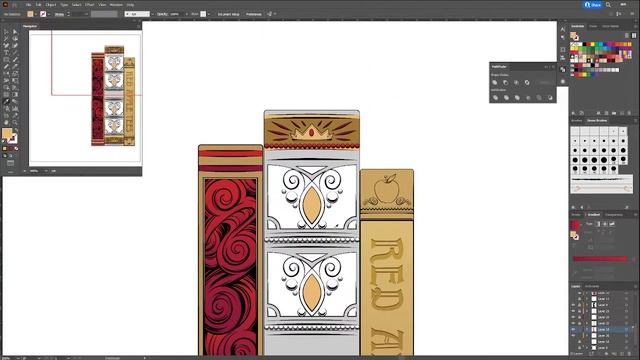Viewport: 640px width, 360px height.
Task: Choose the Hand tool
Action: (x=7, y=122)
